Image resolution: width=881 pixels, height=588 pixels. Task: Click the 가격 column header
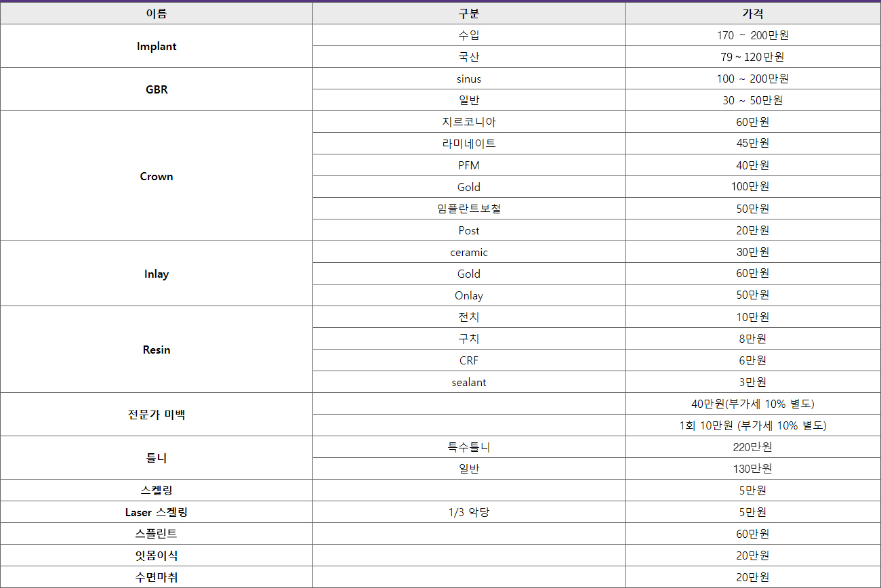pyautogui.click(x=752, y=14)
